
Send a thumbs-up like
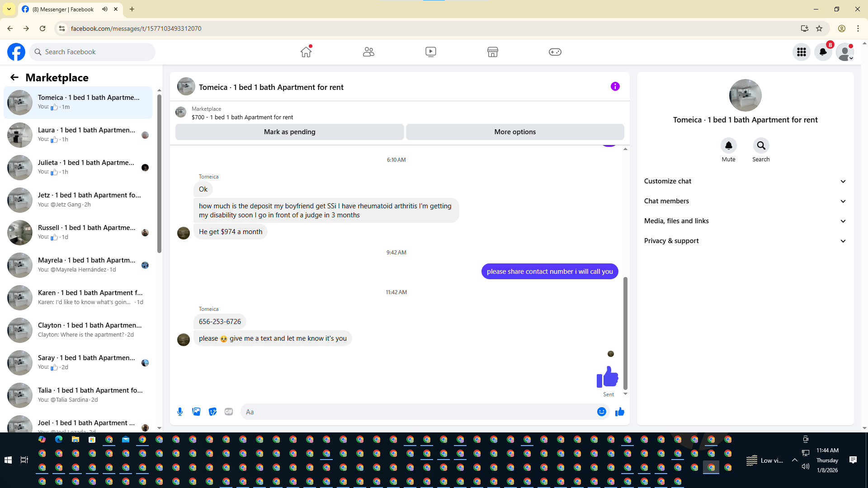(x=620, y=412)
